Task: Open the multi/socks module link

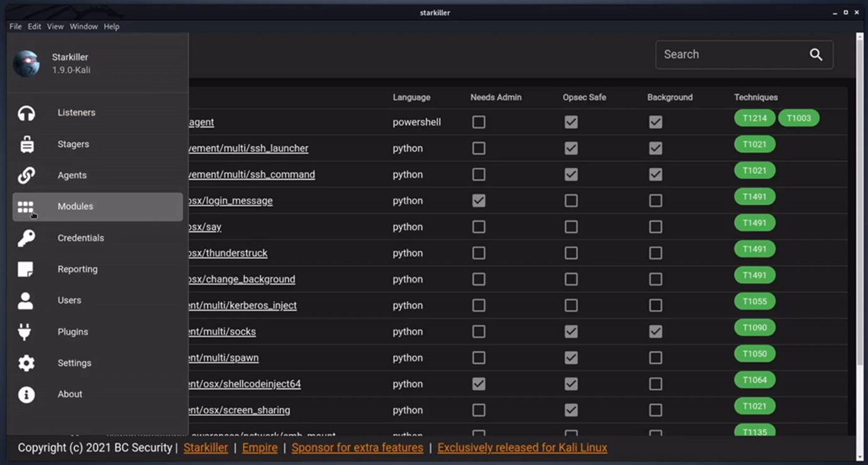Action: 223,332
